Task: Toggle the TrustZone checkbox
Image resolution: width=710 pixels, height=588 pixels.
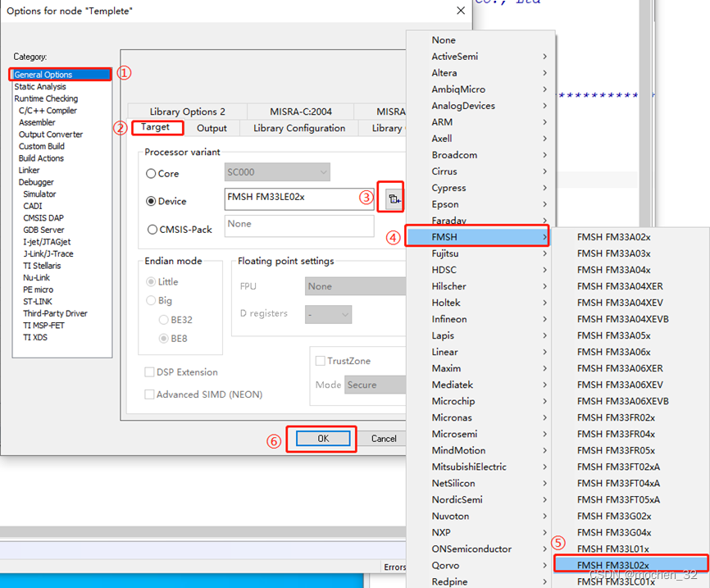Action: tap(320, 361)
